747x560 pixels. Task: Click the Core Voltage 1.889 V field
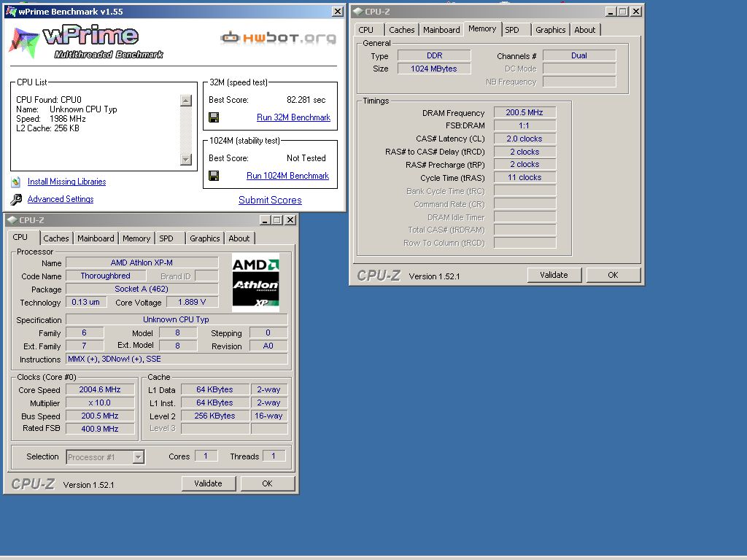click(192, 302)
